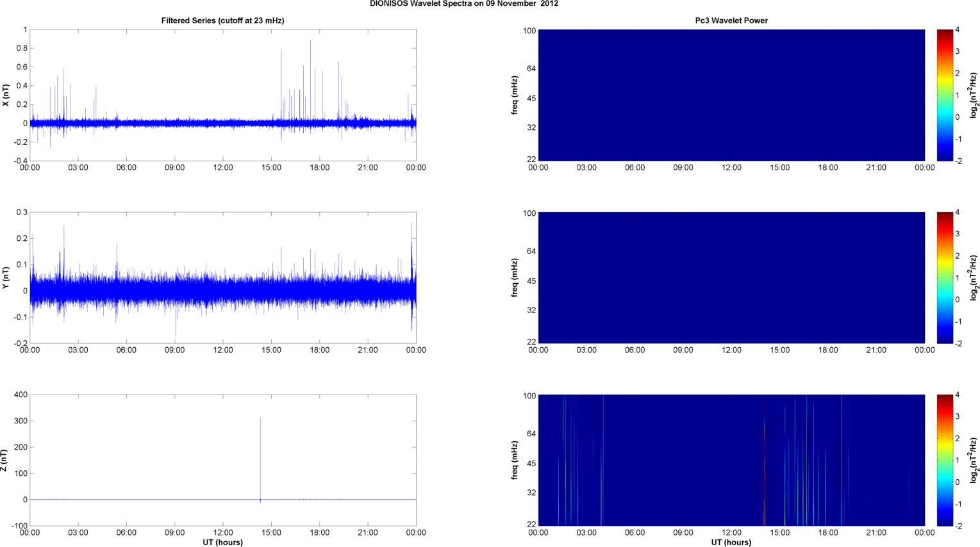Click "12:00" under the X wavelet power panel

[x=731, y=168]
